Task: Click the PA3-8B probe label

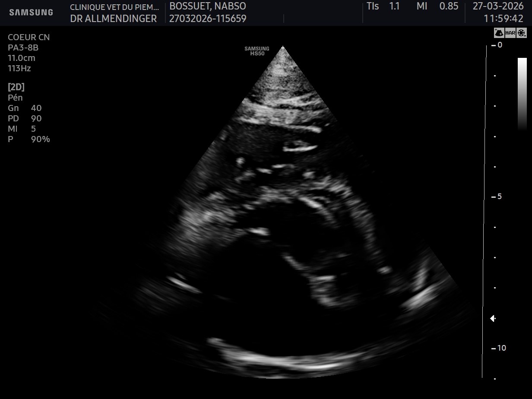Action: click(23, 47)
